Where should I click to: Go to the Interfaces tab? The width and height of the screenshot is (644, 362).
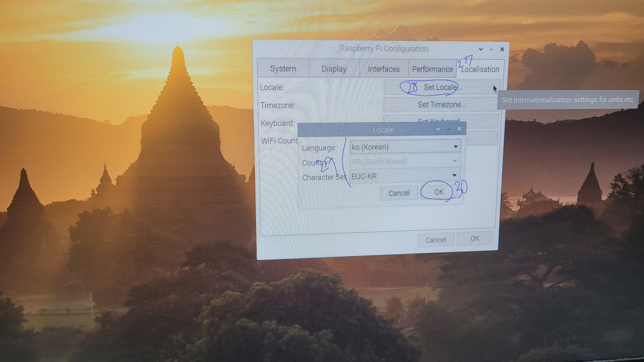point(383,69)
